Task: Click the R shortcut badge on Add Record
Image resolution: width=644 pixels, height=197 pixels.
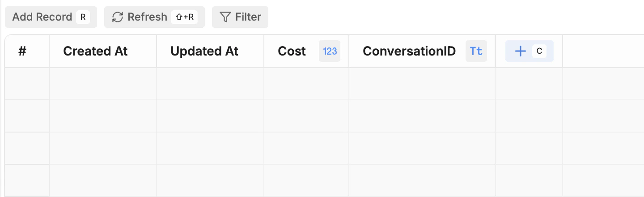Action: click(x=83, y=17)
